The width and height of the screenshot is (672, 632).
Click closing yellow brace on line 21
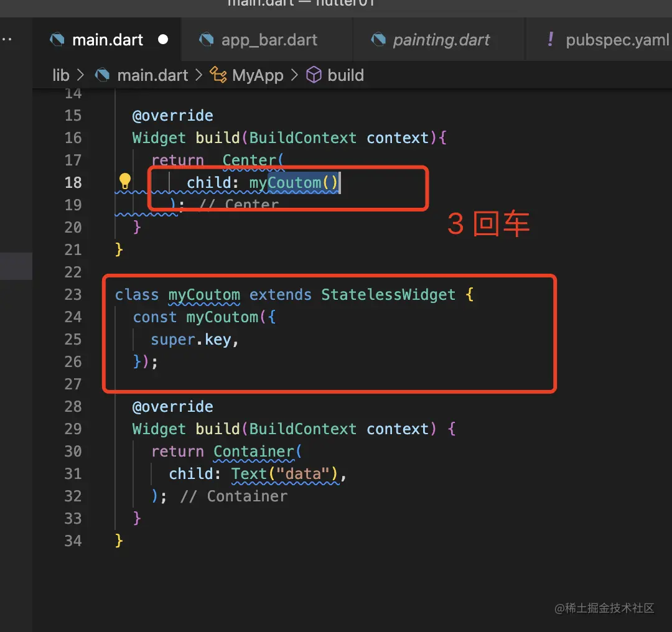(x=119, y=249)
